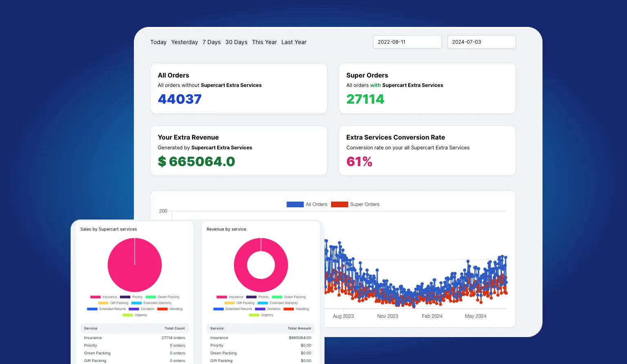This screenshot has height=364, width=627.
Task: Open the start date field 2022-08-11
Action: (x=407, y=42)
